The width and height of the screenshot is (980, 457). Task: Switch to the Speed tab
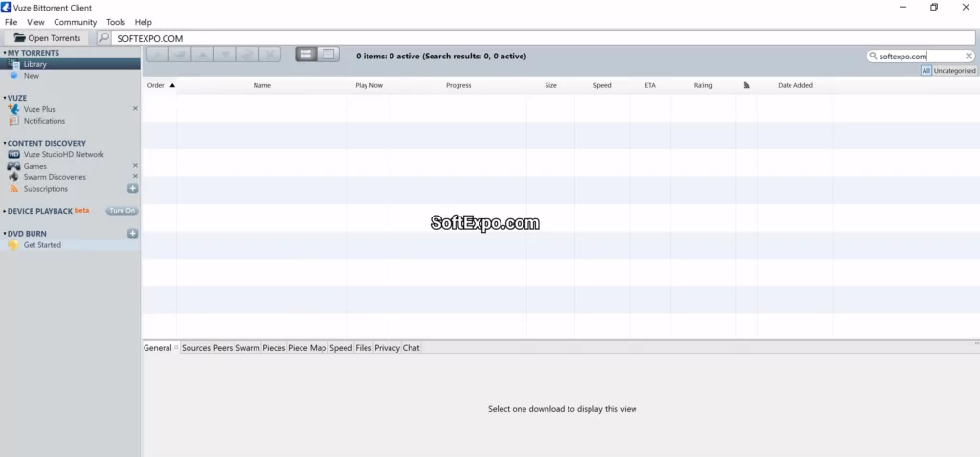(x=341, y=348)
